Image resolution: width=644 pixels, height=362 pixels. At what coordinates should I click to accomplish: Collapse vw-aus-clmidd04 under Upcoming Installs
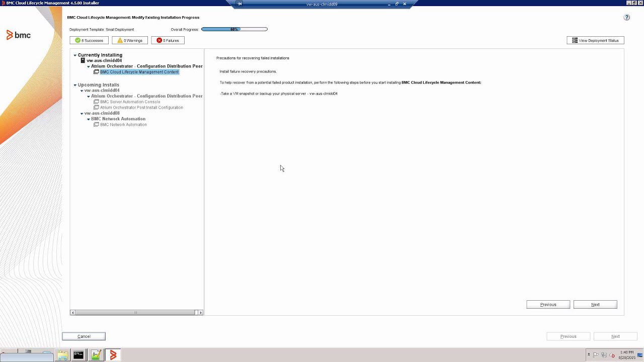click(82, 91)
